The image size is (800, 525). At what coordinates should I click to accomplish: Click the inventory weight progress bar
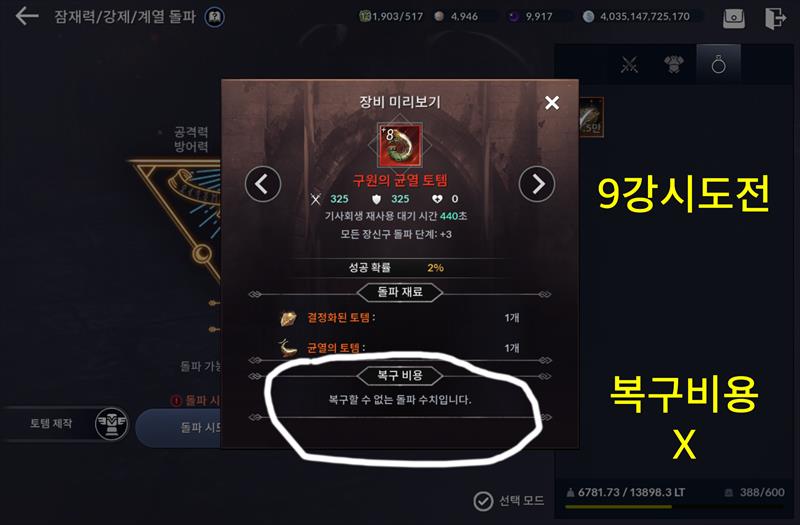(673, 507)
